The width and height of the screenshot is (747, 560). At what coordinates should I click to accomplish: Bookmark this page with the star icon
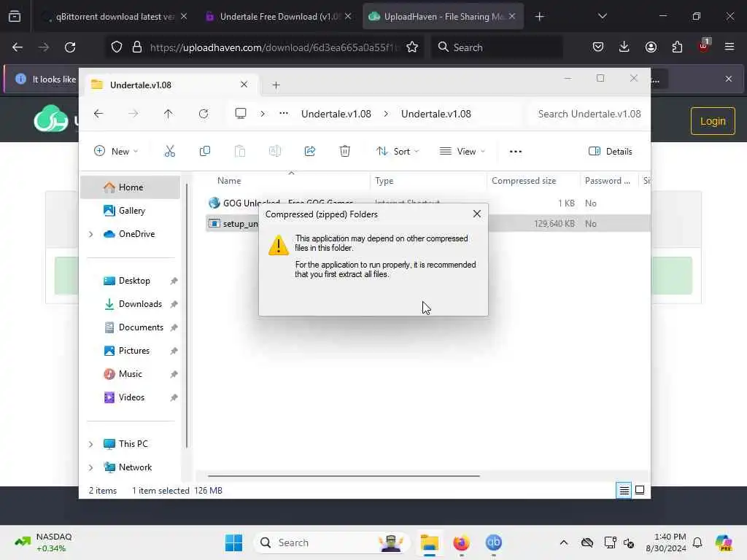point(412,47)
